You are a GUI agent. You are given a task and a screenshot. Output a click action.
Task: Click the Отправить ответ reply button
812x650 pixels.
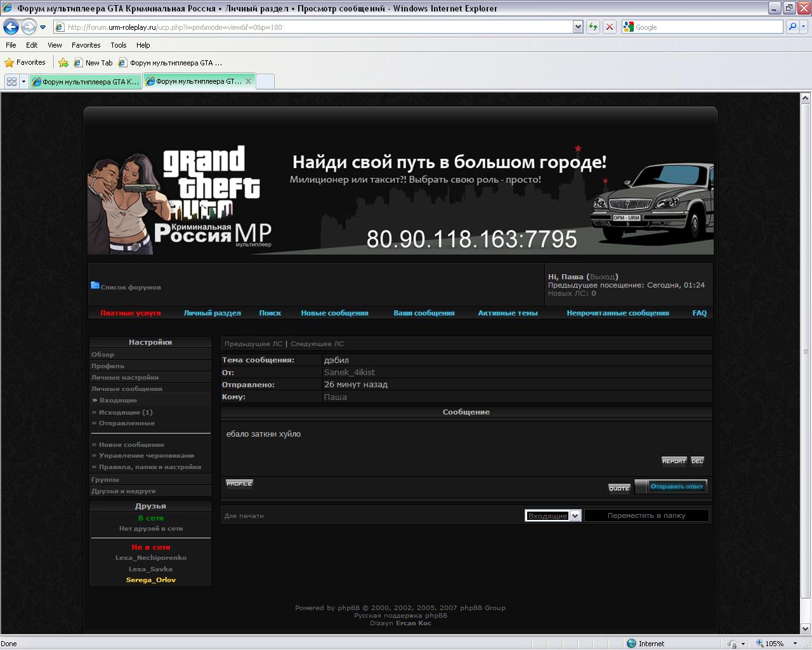tap(671, 487)
